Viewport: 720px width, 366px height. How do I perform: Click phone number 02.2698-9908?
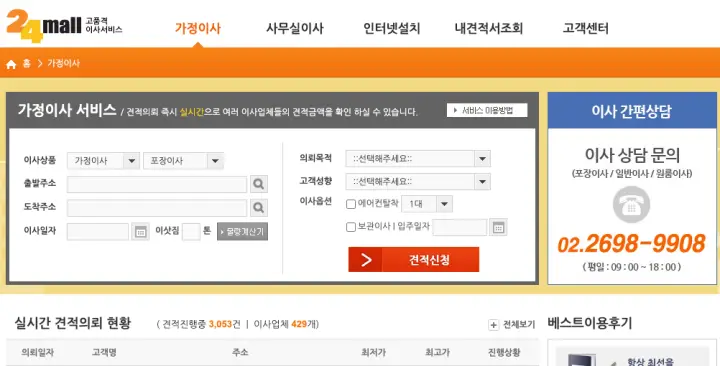click(631, 244)
